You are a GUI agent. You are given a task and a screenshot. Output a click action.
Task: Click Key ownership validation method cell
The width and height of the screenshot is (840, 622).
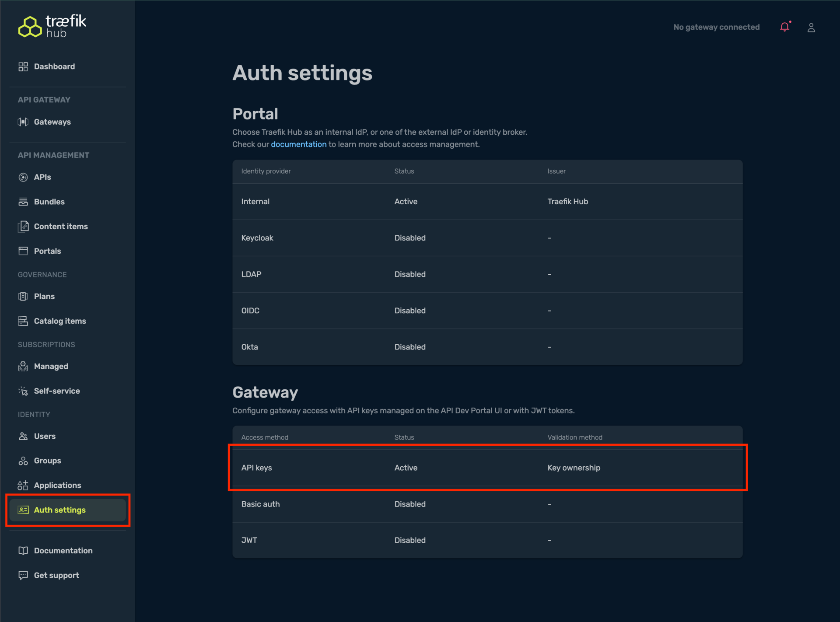coord(574,468)
